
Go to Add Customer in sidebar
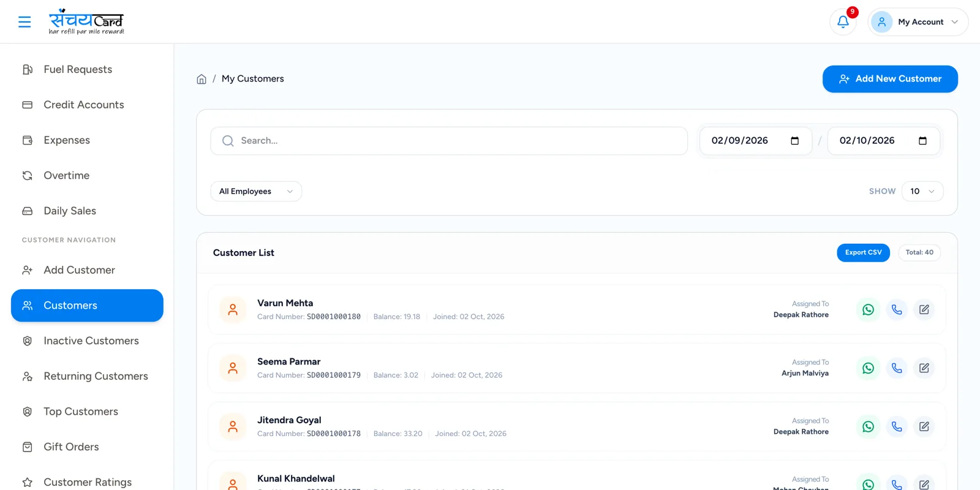pos(87,270)
